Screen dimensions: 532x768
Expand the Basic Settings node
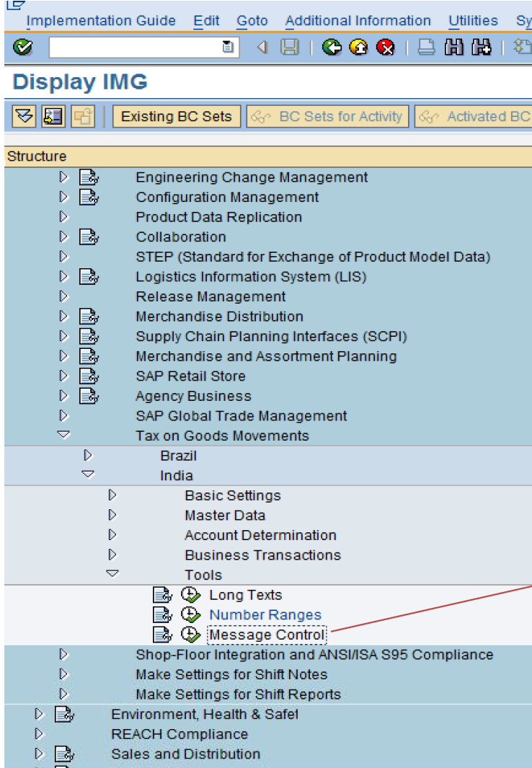click(x=112, y=495)
